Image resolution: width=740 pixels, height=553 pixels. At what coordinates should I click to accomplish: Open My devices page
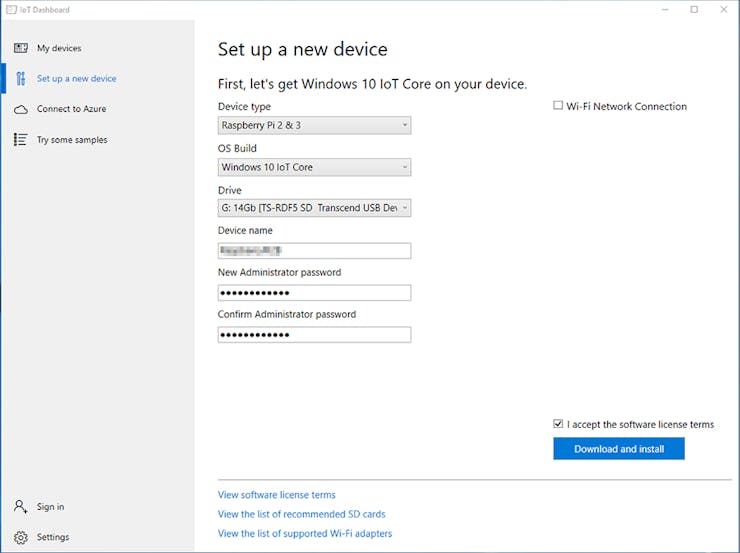tap(59, 48)
